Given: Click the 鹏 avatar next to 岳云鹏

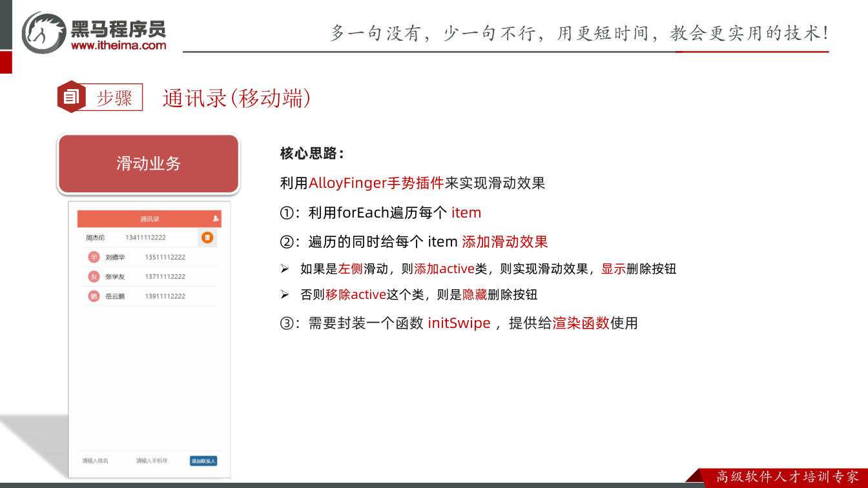Looking at the screenshot, I should coord(94,296).
